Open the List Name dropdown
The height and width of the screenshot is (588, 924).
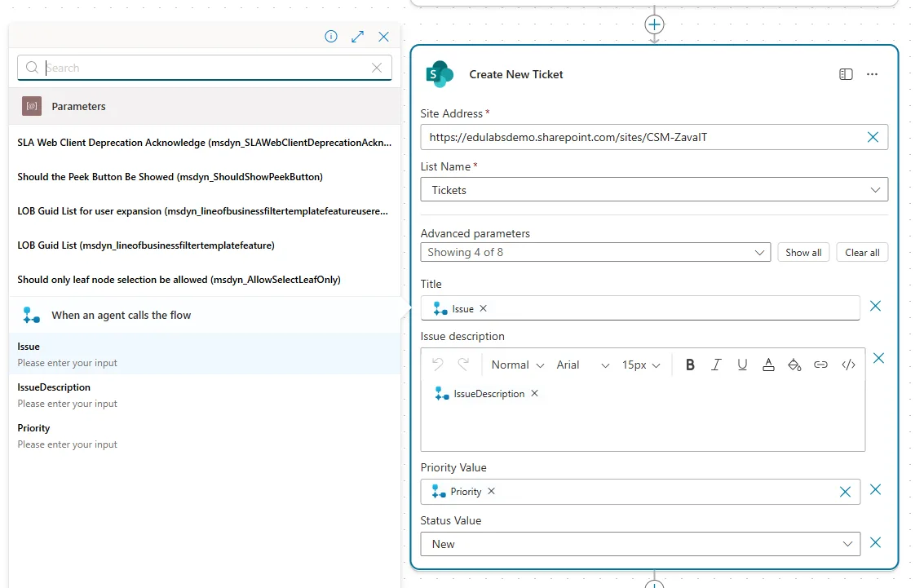tap(654, 190)
